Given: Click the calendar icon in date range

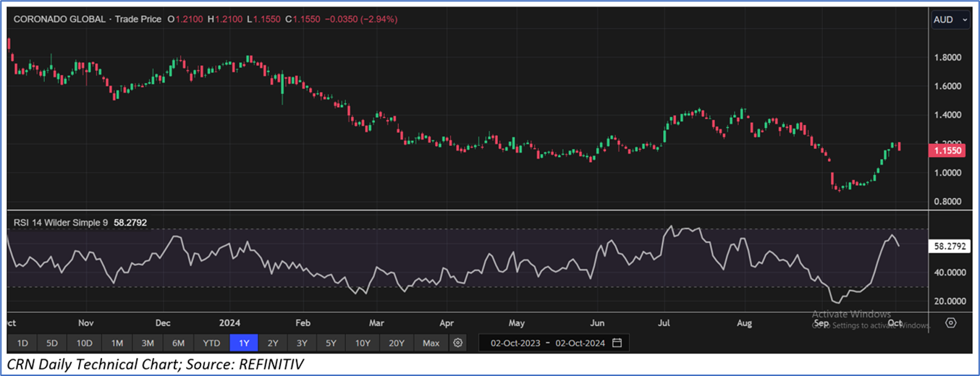Looking at the screenshot, I should pyautogui.click(x=617, y=343).
